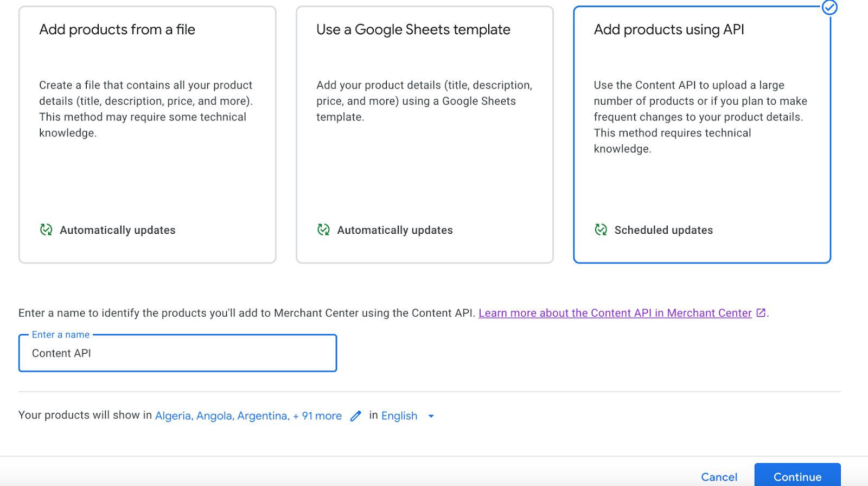This screenshot has height=486, width=868.
Task: Click the 'Scheduled updates' text
Action: 663,230
